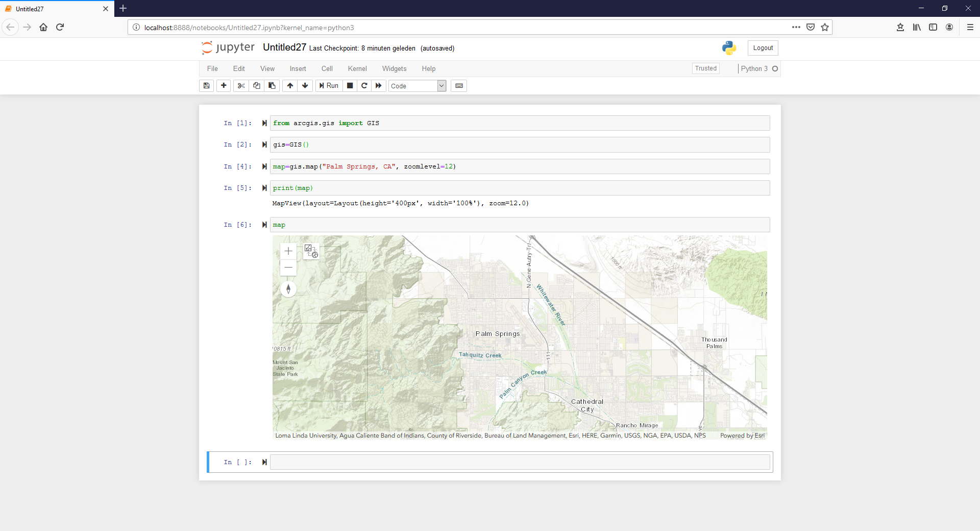Copy selected cells icon

257,86
